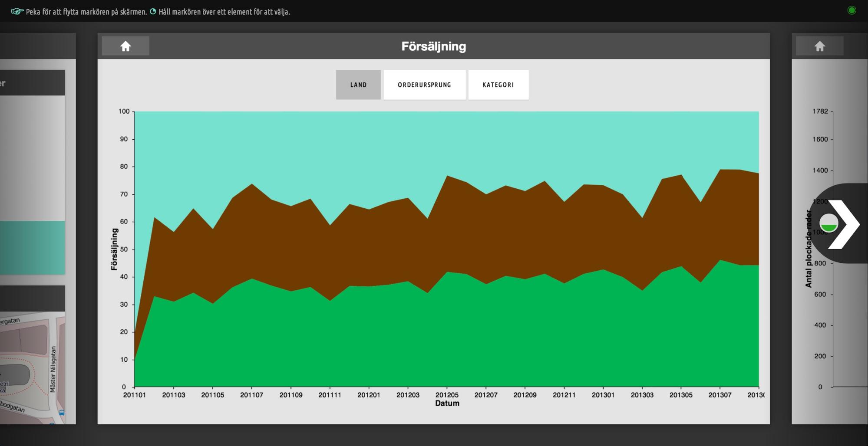Select the brown band in the chart
The image size is (868, 446).
coord(434,234)
